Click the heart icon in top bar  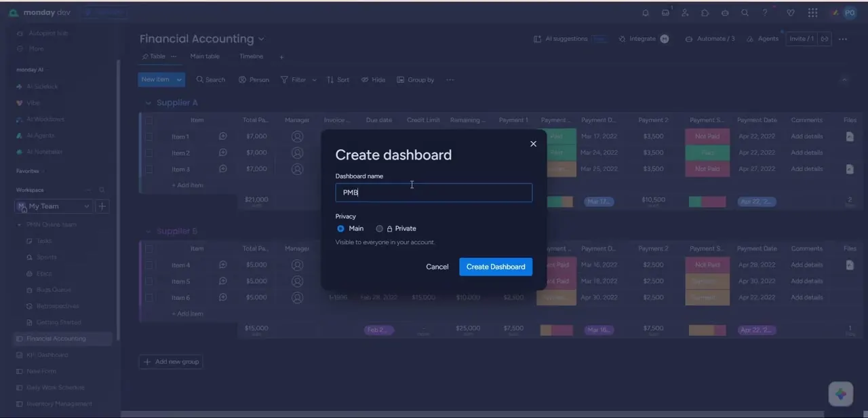791,13
